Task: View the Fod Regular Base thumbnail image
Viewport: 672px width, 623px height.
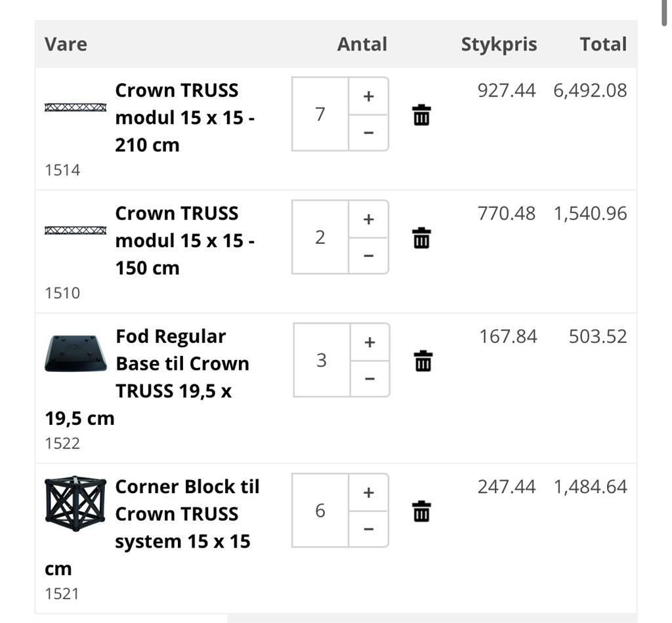Action: click(x=75, y=353)
